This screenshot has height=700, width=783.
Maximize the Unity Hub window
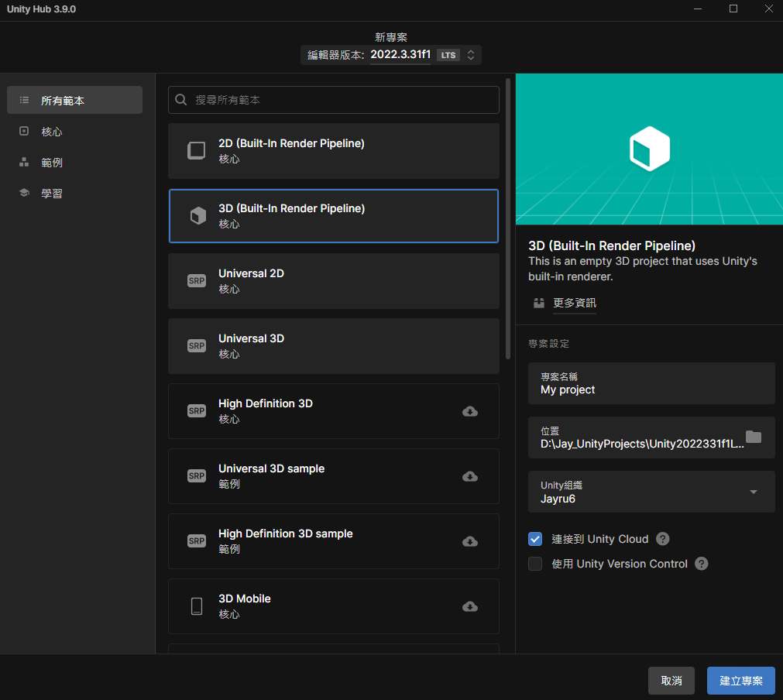click(733, 9)
